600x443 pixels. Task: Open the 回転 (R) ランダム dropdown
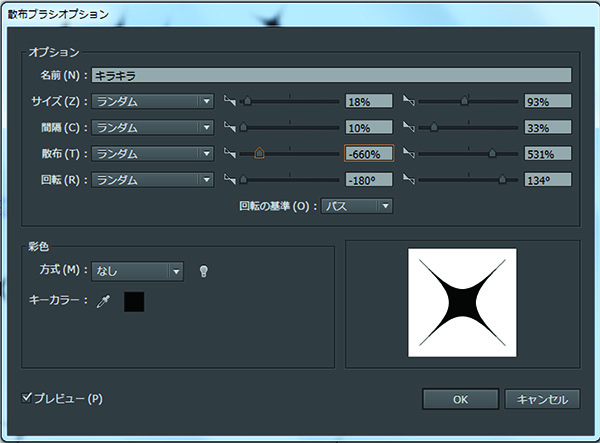(152, 180)
